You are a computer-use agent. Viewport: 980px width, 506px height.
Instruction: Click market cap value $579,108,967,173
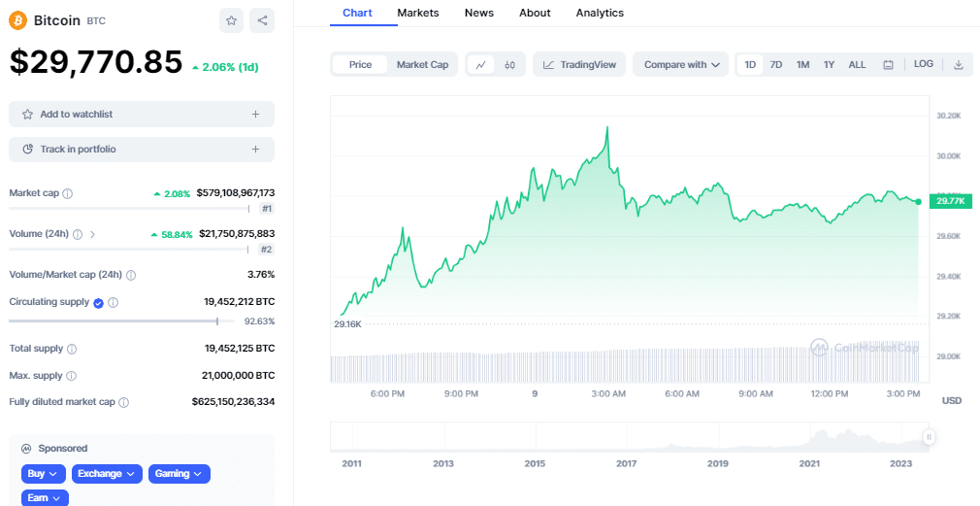(x=236, y=192)
